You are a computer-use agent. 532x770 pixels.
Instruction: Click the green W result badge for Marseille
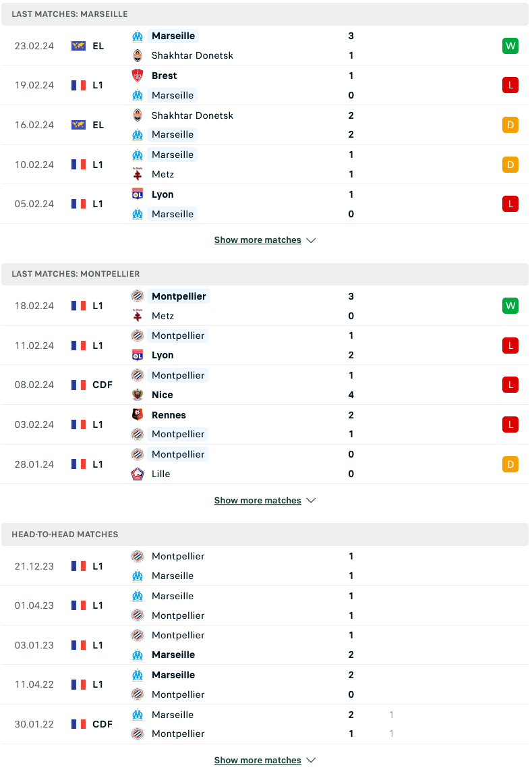pos(510,46)
